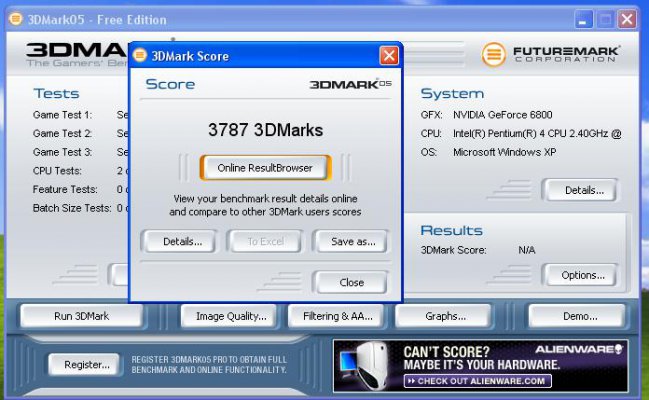649x400 pixels.
Task: Click the NVIDIA GeForce 6800 GFX text
Action: click(x=502, y=115)
